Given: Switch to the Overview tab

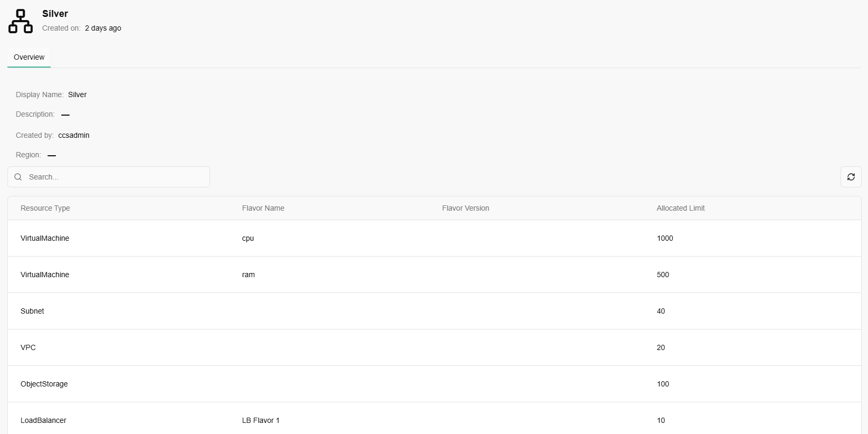Looking at the screenshot, I should [x=29, y=57].
